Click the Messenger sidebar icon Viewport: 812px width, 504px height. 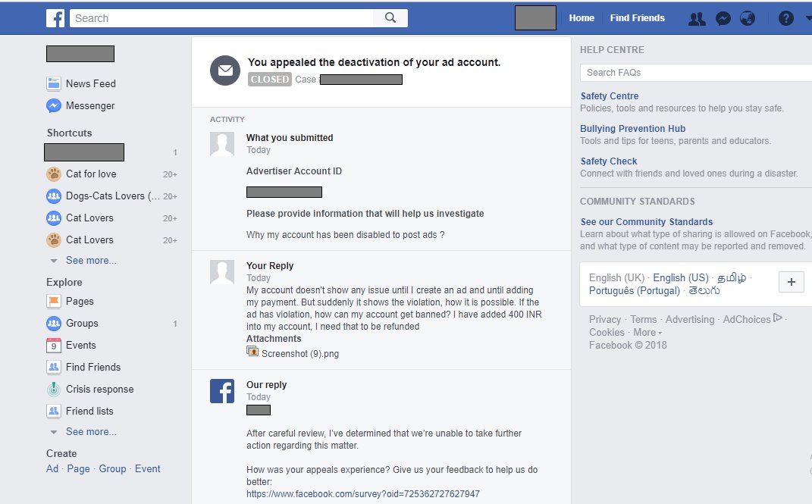point(53,105)
